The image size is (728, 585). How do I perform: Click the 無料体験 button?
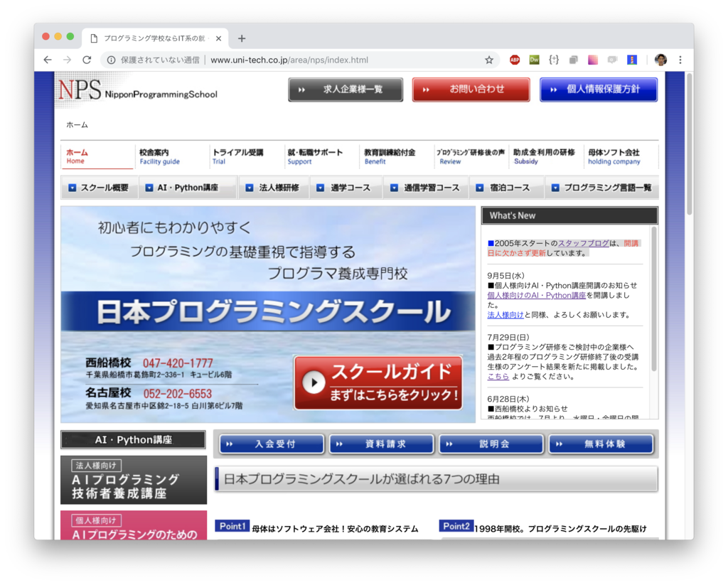click(x=601, y=444)
